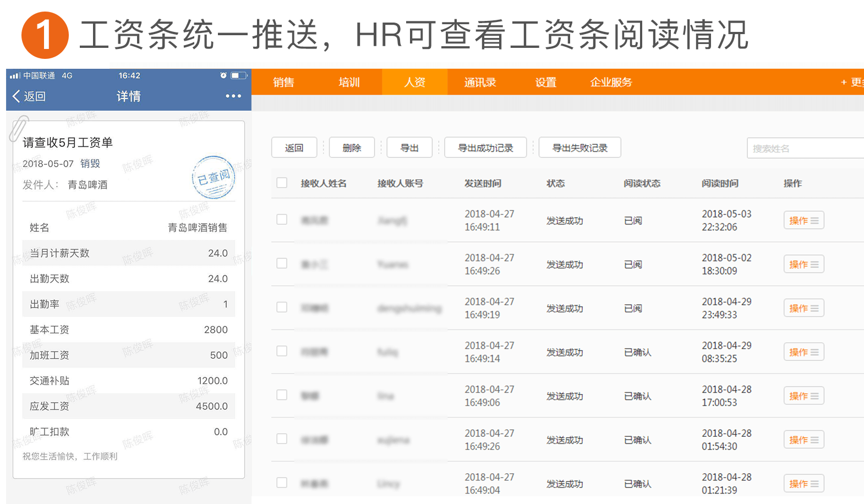Focus the 搜索姓名 search field

click(805, 148)
